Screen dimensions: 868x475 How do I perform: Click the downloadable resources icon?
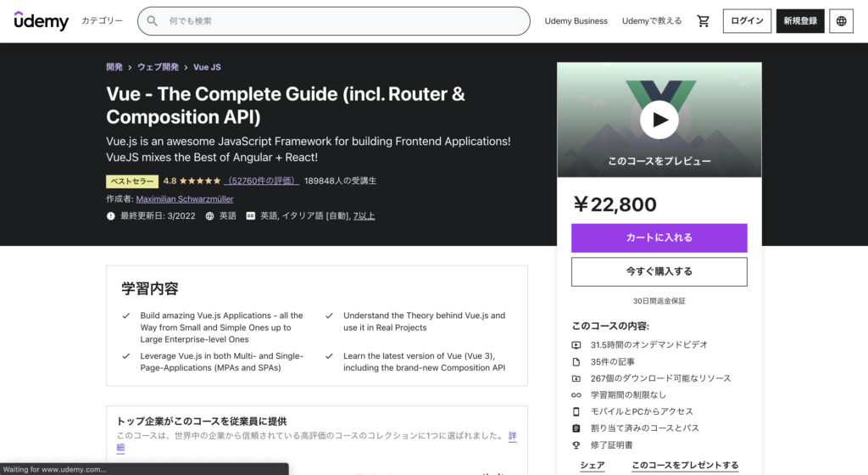coord(576,378)
